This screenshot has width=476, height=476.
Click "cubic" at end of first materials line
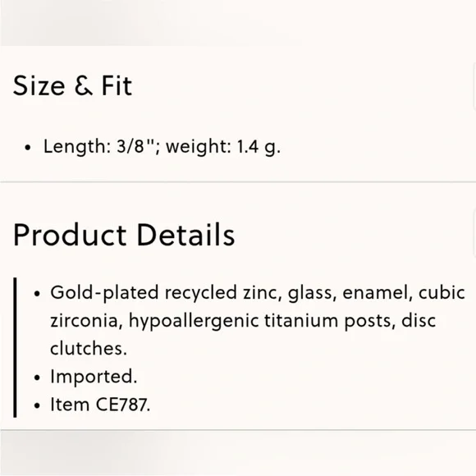tap(442, 293)
